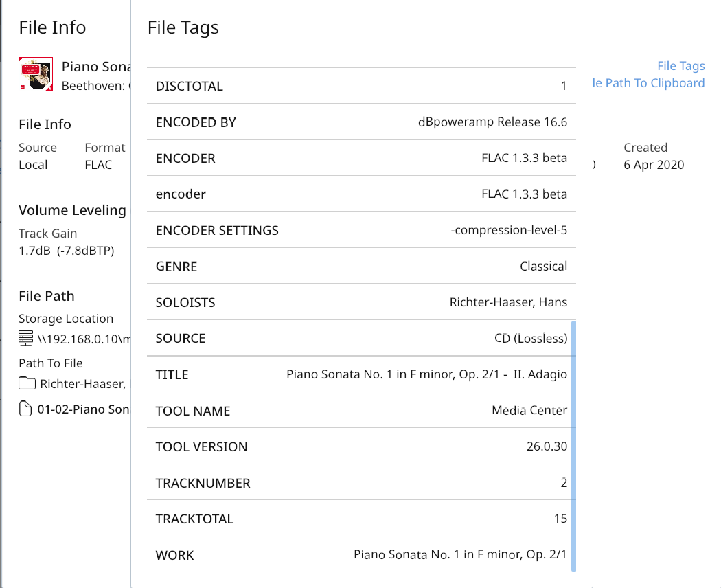Click the Classical genre value

[x=544, y=267]
